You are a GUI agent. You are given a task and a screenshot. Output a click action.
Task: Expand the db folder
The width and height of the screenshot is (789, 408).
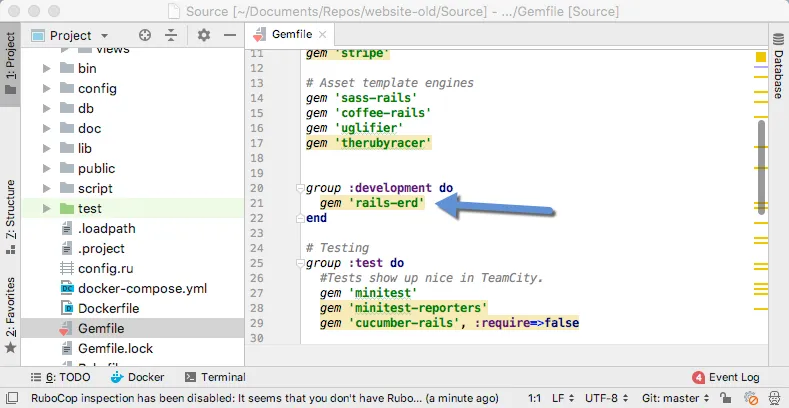[x=47, y=108]
